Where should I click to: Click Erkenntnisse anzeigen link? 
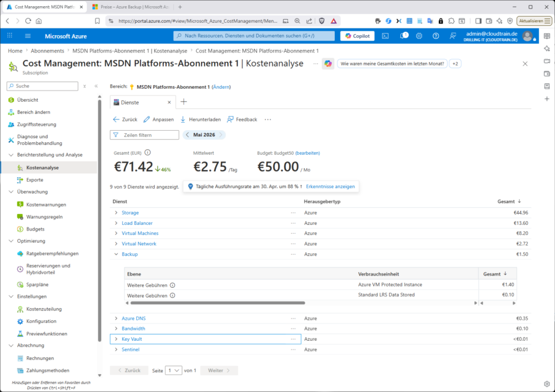pos(331,187)
